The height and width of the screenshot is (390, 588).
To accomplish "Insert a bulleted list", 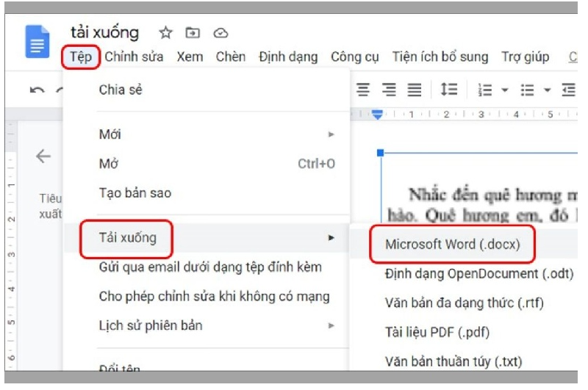I will pyautogui.click(x=527, y=90).
